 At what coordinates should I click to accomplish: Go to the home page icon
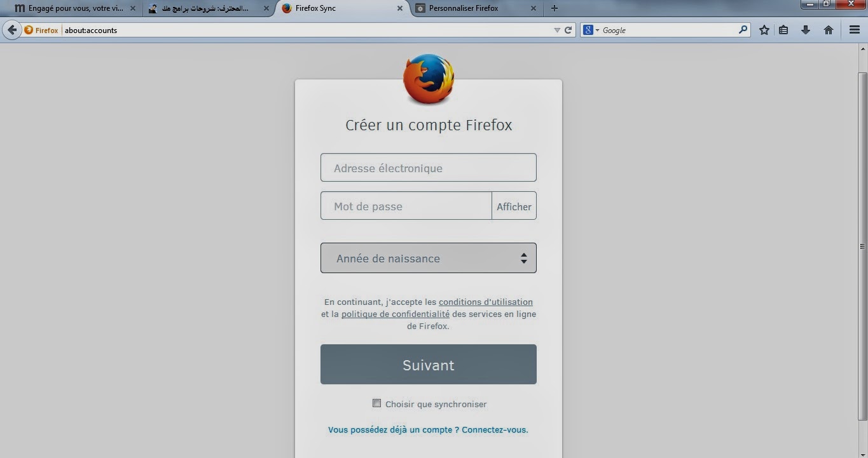coord(829,30)
